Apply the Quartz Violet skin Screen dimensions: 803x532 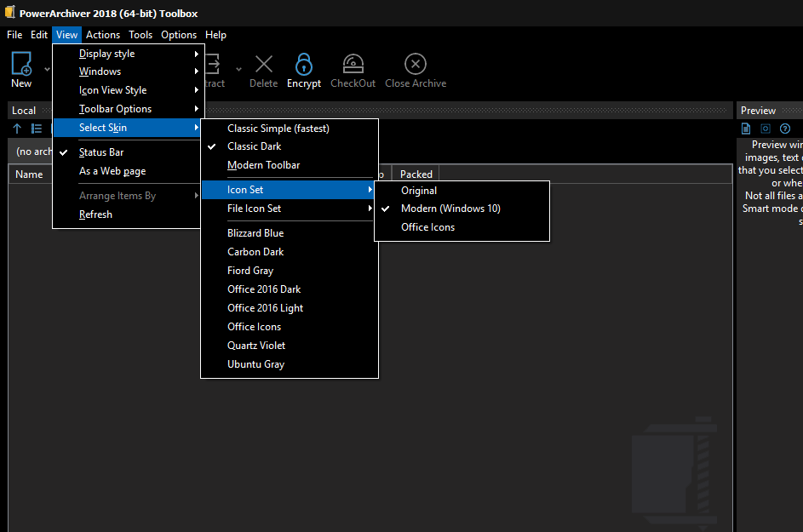pyautogui.click(x=290, y=346)
